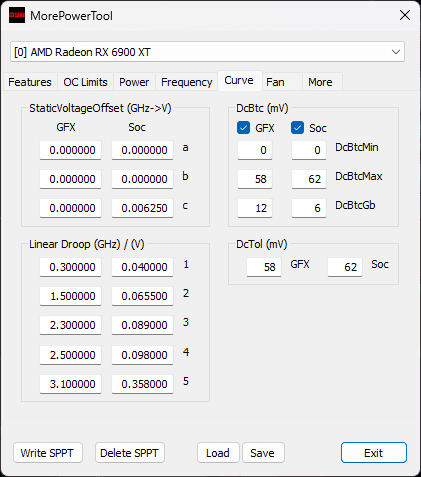The height and width of the screenshot is (477, 421).
Task: Switch to the OC Limits tab
Action: pos(85,82)
